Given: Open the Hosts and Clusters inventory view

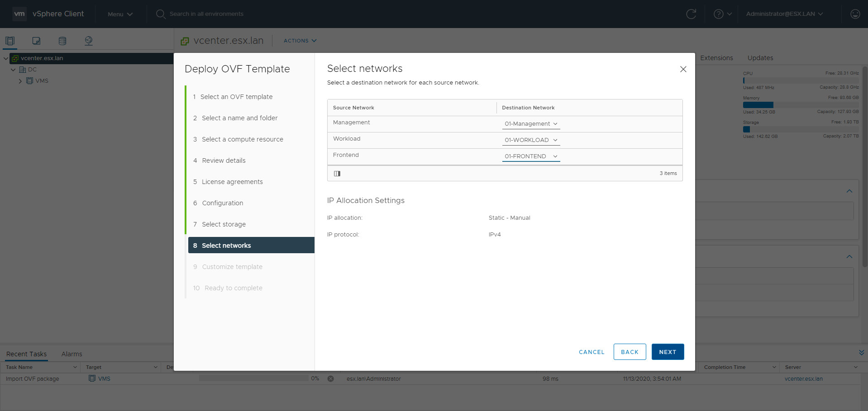Looking at the screenshot, I should coord(10,41).
